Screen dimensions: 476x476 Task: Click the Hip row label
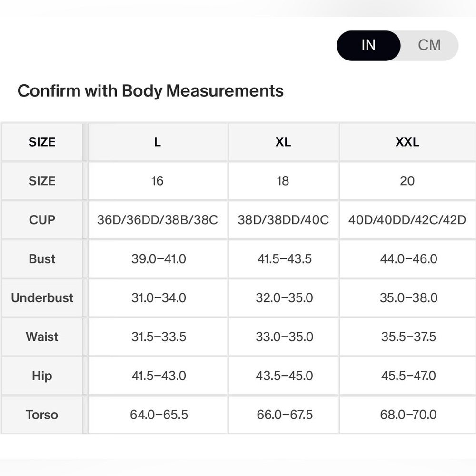(42, 376)
